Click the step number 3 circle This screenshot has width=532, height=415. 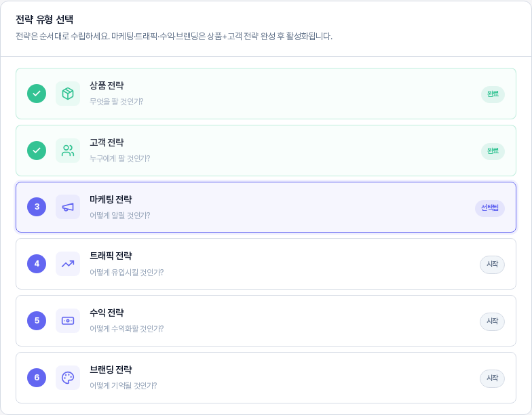37,207
